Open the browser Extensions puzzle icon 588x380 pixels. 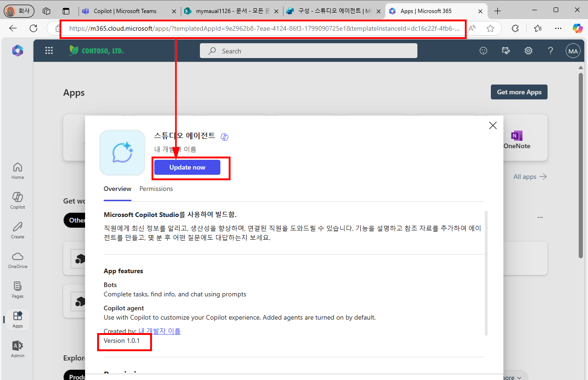(x=515, y=28)
